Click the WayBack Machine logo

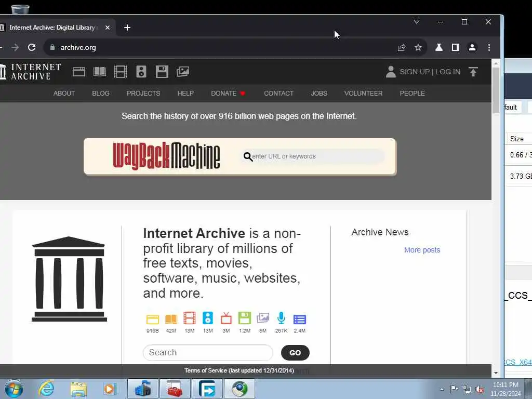166,156
